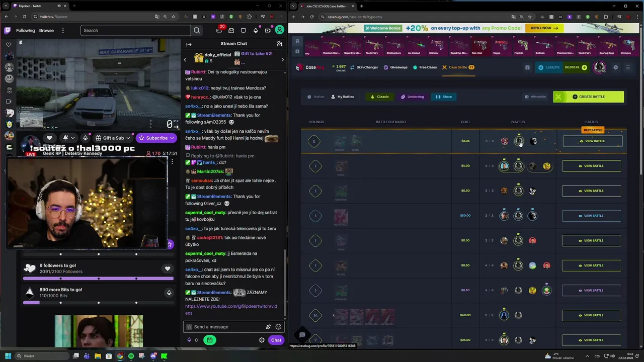
Task: View the $2.05 best battle
Action: [592, 141]
